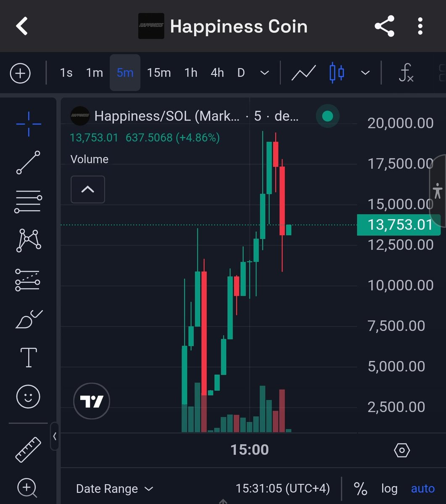Screen dimensions: 446x504
Task: Select the trend line tool
Action: (x=28, y=163)
